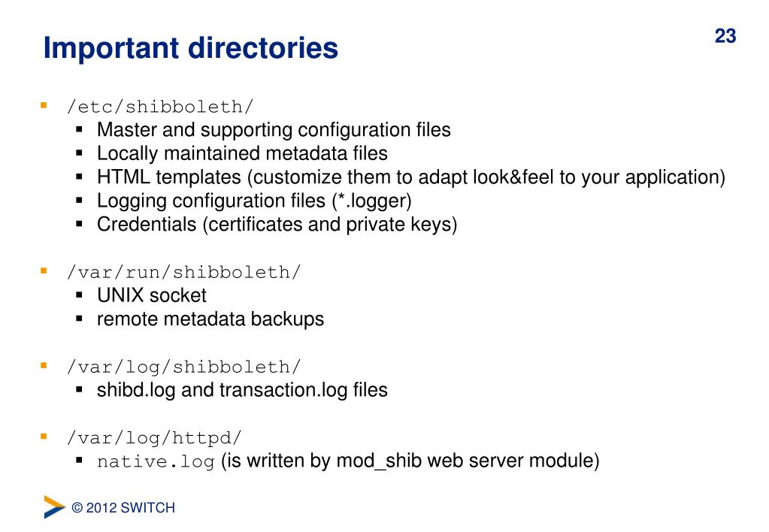
Task: Click the SWITCH arrow logo icon
Action: (x=54, y=507)
